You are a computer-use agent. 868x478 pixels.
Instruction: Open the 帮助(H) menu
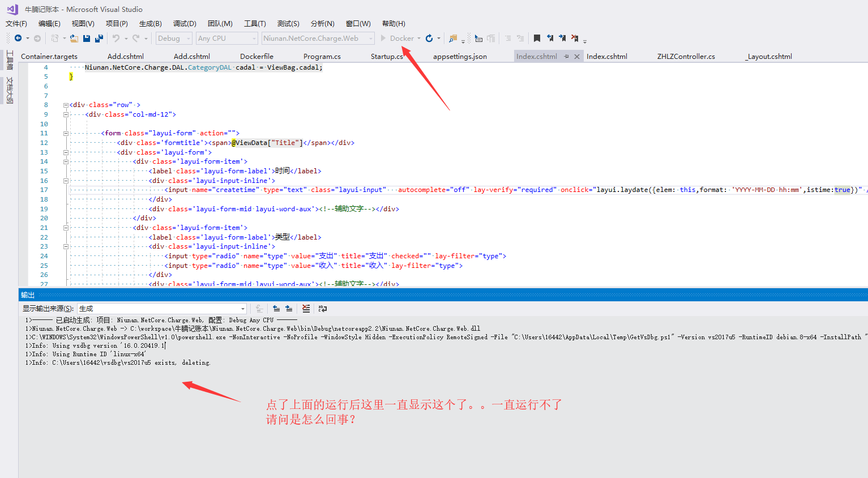tap(394, 23)
